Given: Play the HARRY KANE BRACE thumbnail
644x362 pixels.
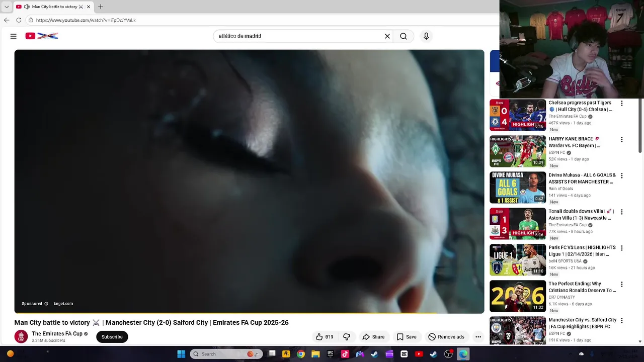Looking at the screenshot, I should pyautogui.click(x=518, y=151).
